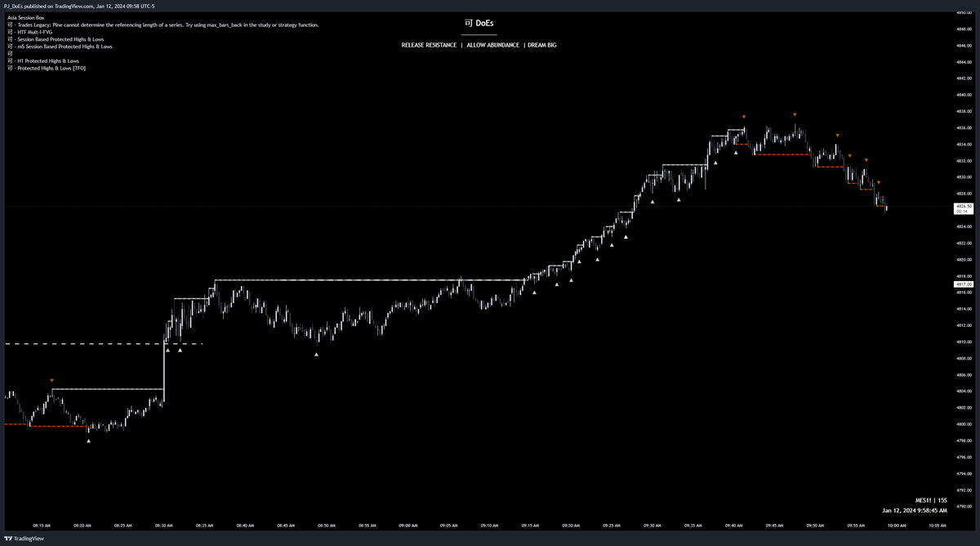Click the ALLOW ABUNDANCE text

[x=492, y=45]
